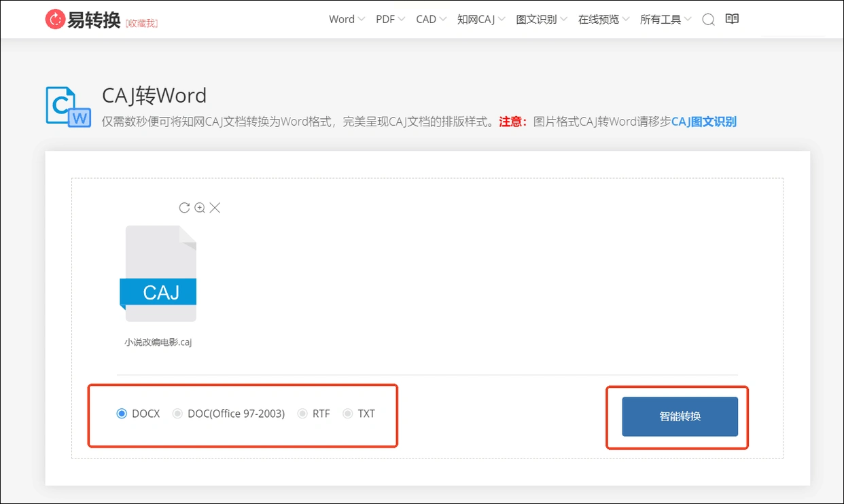Remove the uploaded file with the X icon
The width and height of the screenshot is (844, 504).
215,208
